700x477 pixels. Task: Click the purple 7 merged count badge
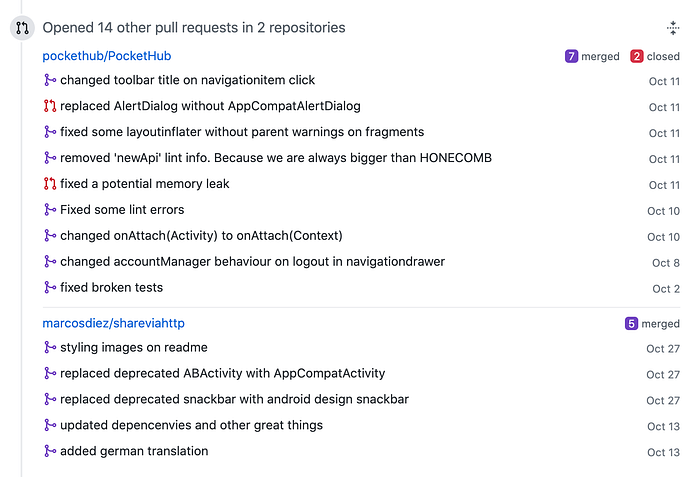tap(571, 56)
